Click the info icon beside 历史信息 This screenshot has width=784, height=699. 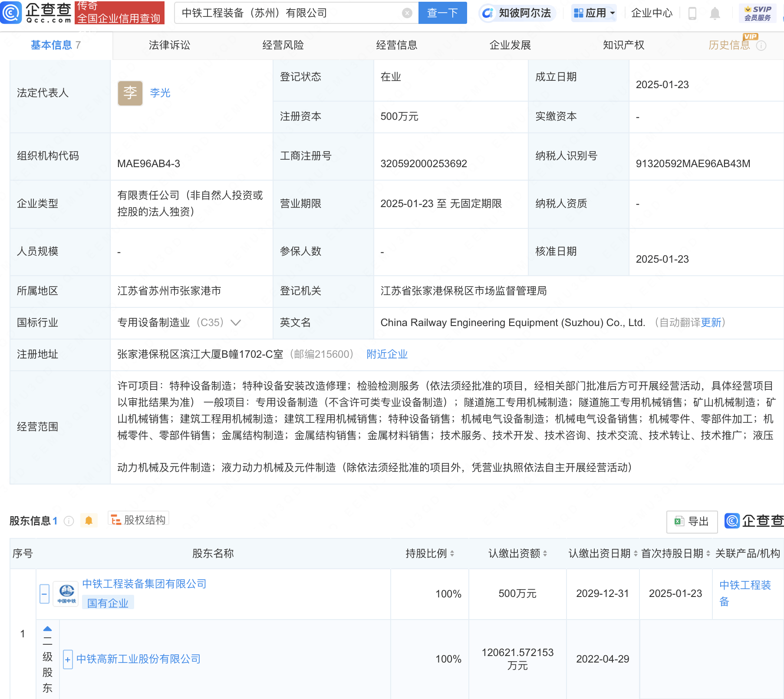click(x=761, y=46)
